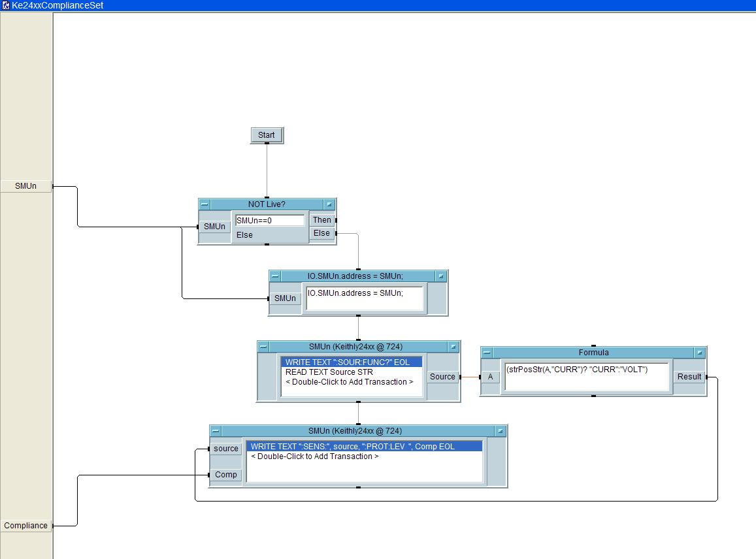This screenshot has width=756, height=559.
Task: Select the READ TEXT Source STR transaction
Action: click(329, 372)
